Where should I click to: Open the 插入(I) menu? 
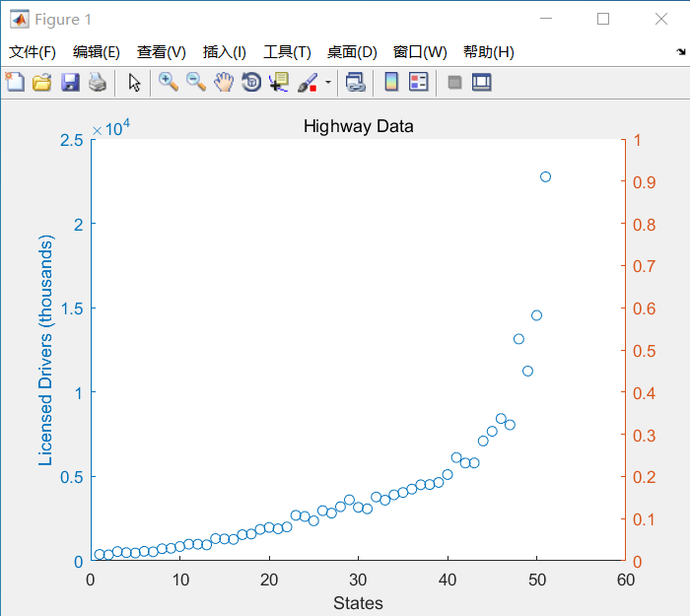tap(225, 52)
